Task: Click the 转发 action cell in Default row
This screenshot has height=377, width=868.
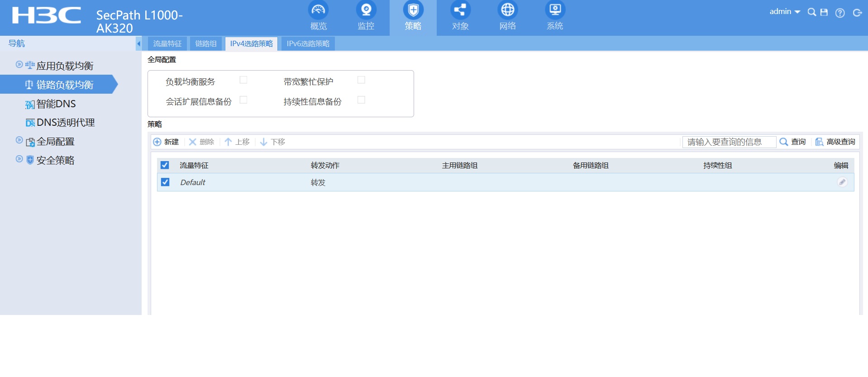Action: tap(318, 182)
